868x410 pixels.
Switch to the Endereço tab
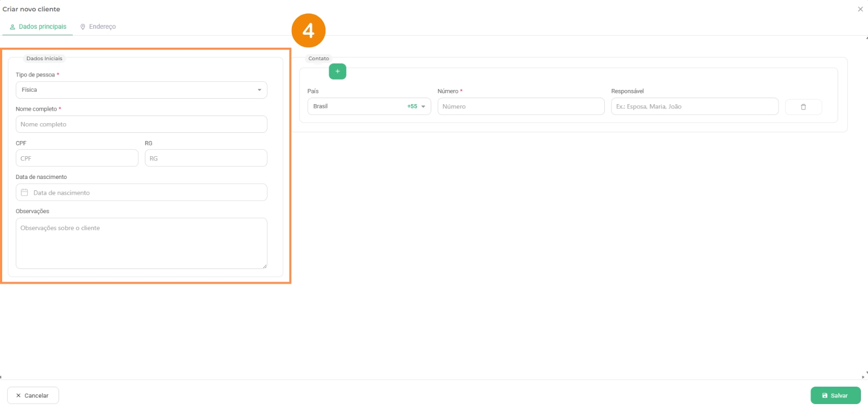98,27
